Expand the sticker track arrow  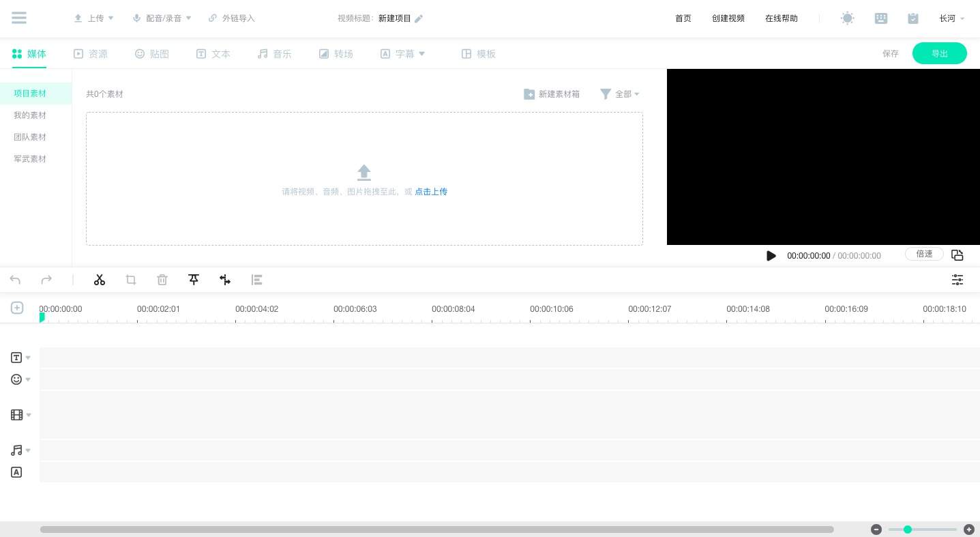click(28, 379)
